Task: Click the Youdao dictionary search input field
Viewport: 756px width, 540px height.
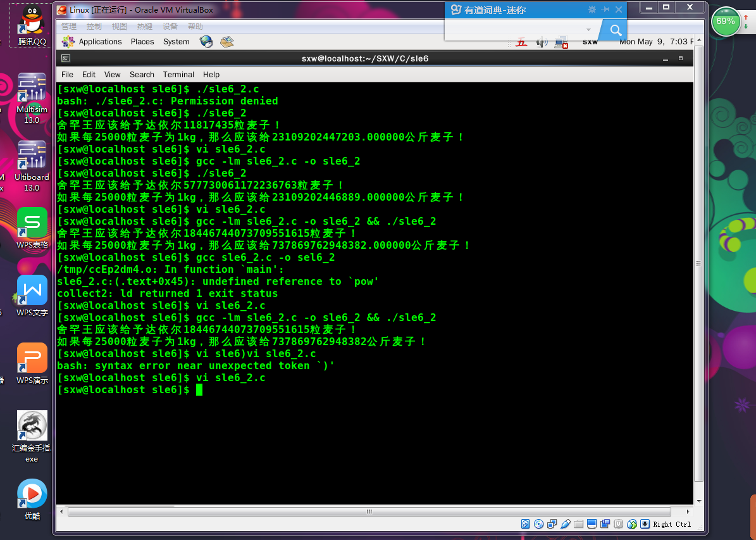Action: click(516, 30)
